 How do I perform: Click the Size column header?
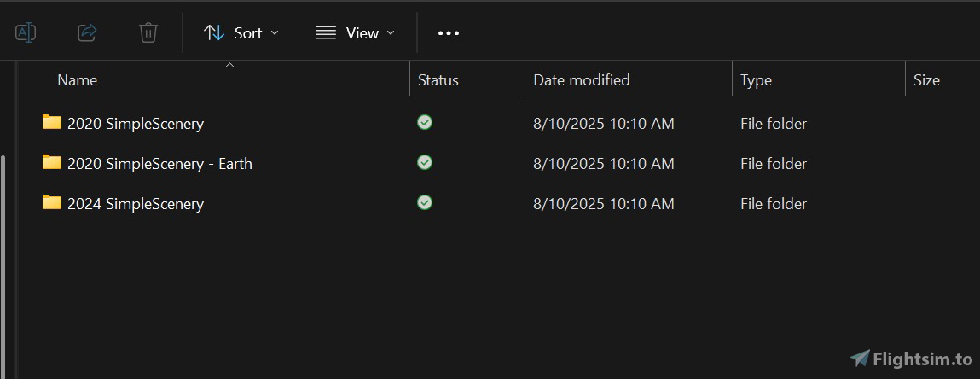(x=926, y=80)
